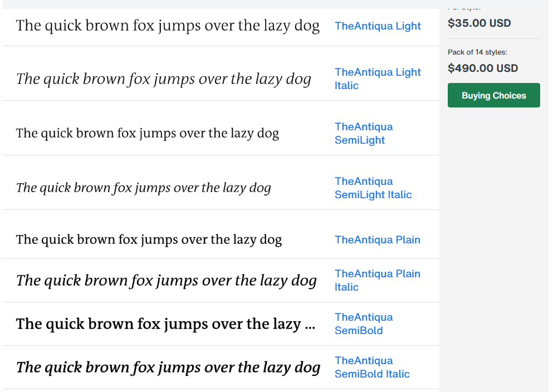
Task: Click the SemiBold Italic sample text row
Action: coord(168,367)
